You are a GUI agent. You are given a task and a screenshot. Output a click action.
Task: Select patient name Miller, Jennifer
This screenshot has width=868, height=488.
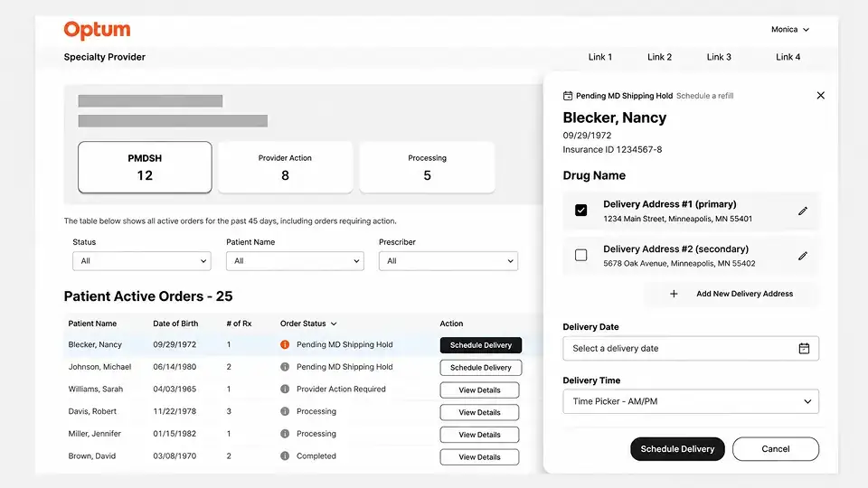(x=94, y=434)
